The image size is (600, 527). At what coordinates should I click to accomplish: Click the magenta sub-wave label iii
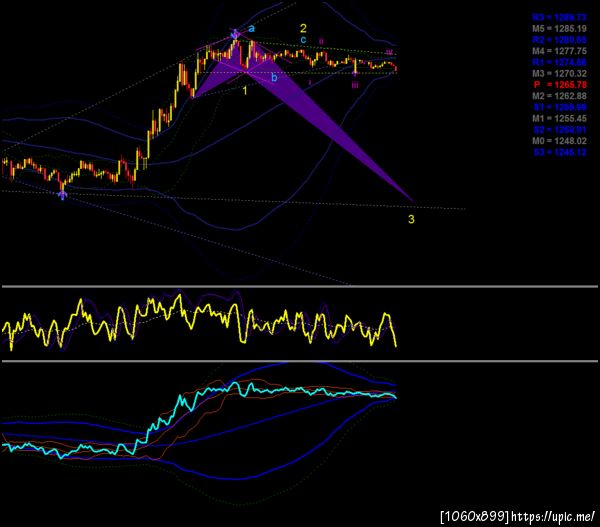pyautogui.click(x=355, y=85)
